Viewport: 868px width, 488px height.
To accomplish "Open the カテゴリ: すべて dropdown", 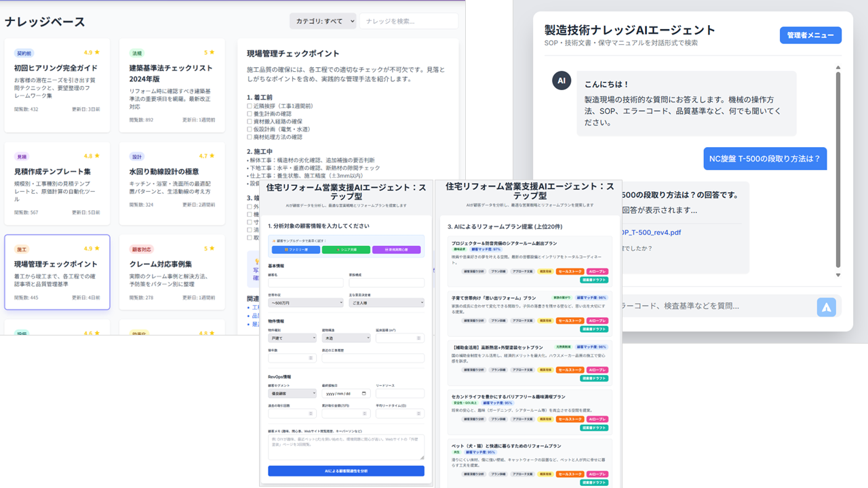I will 323,21.
